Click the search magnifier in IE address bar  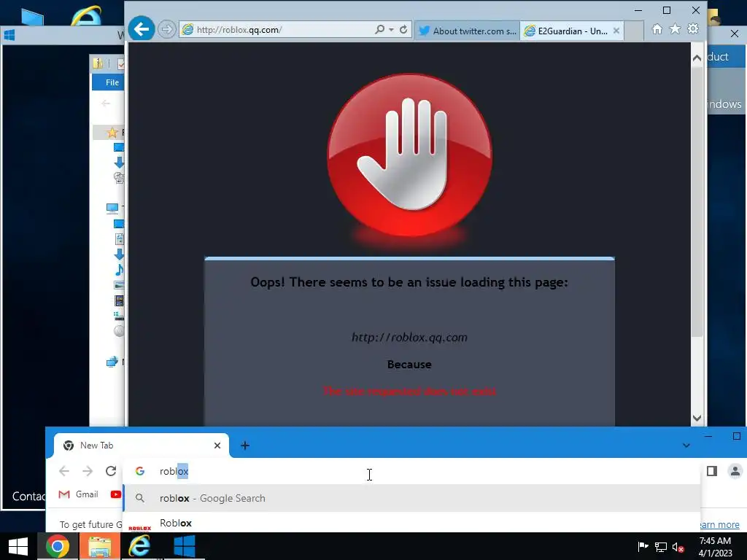379,29
